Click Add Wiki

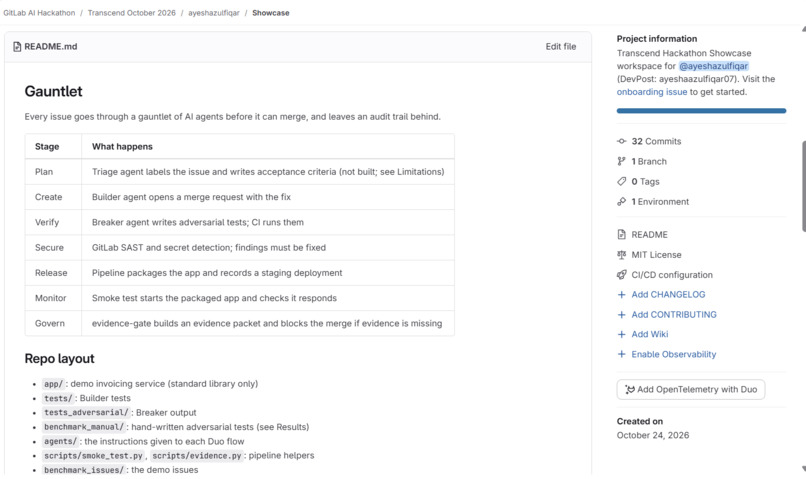(x=650, y=335)
